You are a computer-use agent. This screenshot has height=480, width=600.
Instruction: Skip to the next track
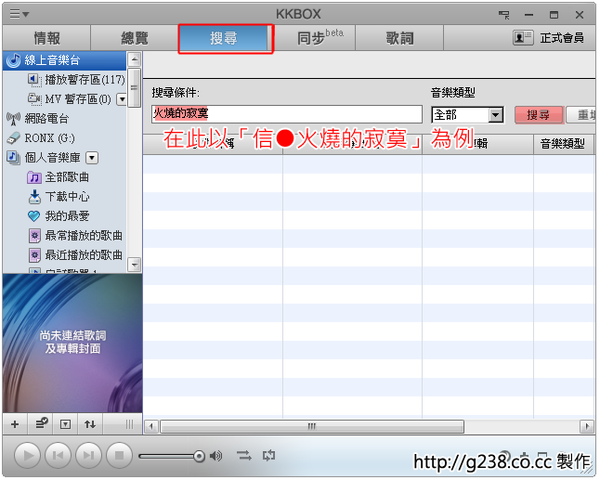click(88, 456)
